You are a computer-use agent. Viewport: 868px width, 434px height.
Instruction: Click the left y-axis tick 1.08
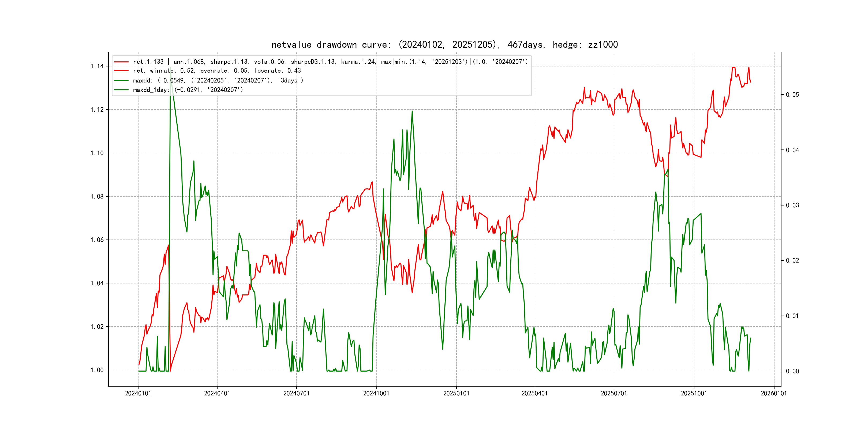(97, 196)
